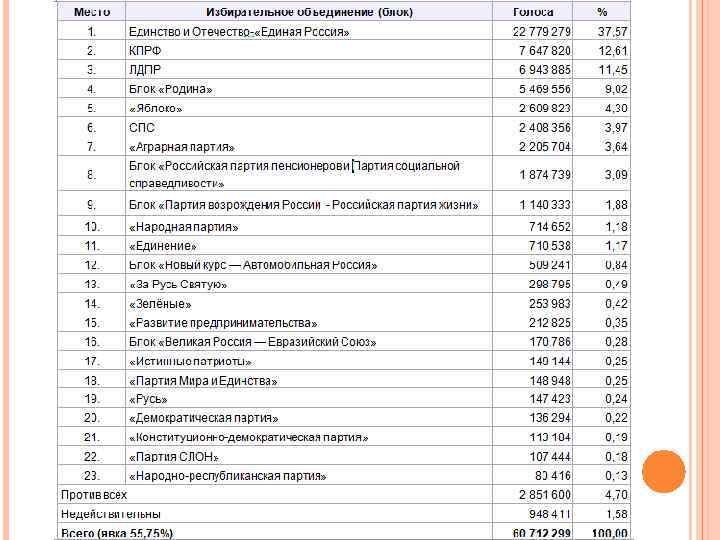Viewport: 720px width, 540px height.
Task: Select the votes value '1 140 333'
Action: (x=545, y=205)
